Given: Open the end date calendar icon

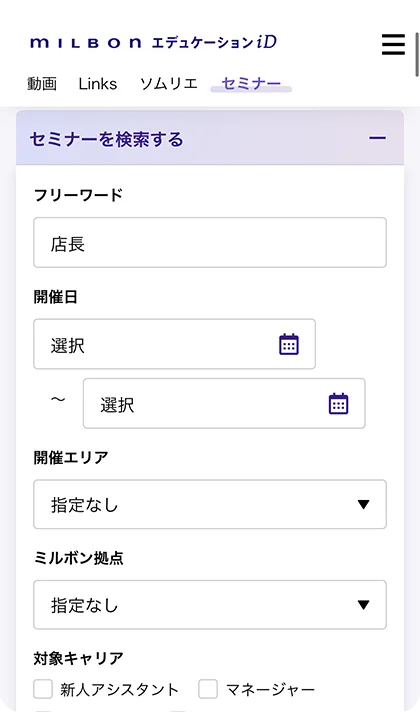Looking at the screenshot, I should click(338, 404).
